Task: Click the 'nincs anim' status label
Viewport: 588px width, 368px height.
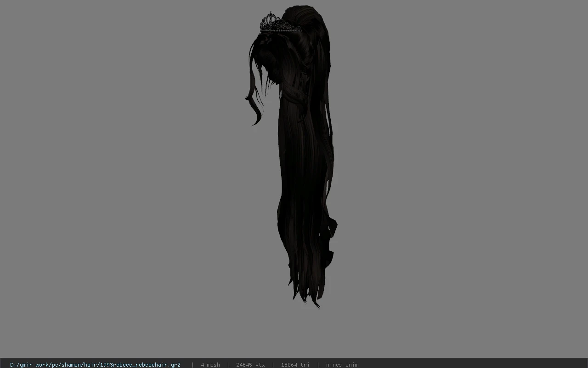Action: [x=342, y=365]
